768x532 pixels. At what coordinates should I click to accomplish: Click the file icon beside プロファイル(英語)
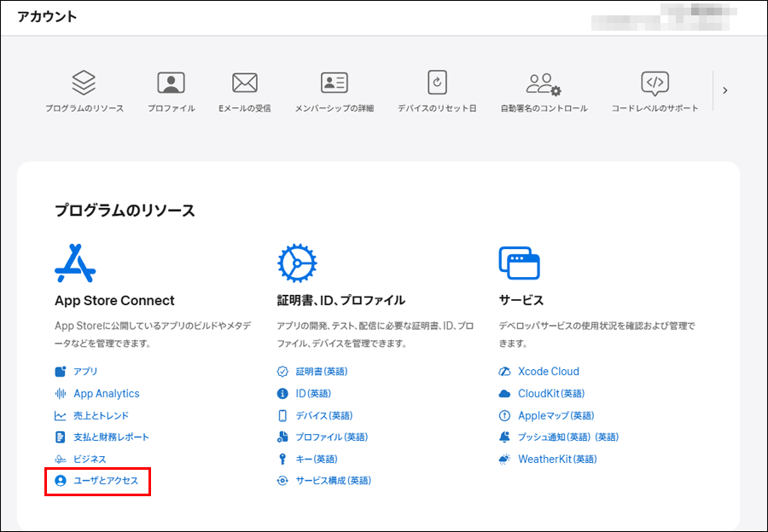click(x=282, y=437)
